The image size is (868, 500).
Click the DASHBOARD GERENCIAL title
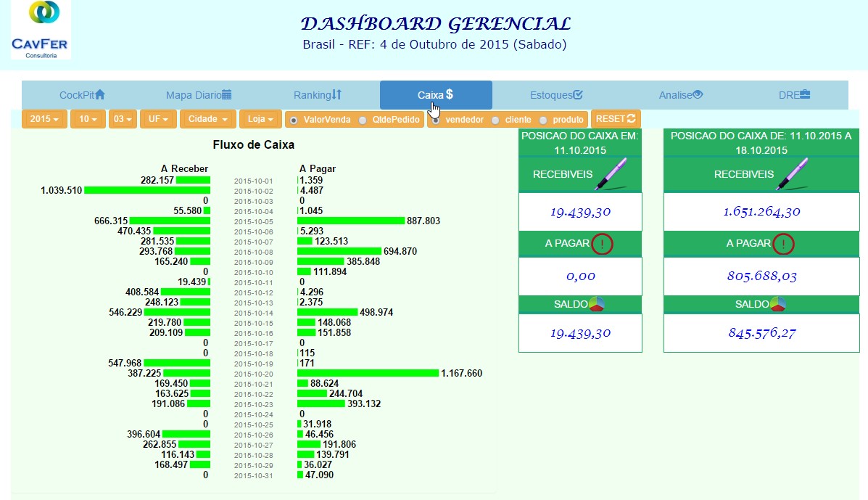435,24
